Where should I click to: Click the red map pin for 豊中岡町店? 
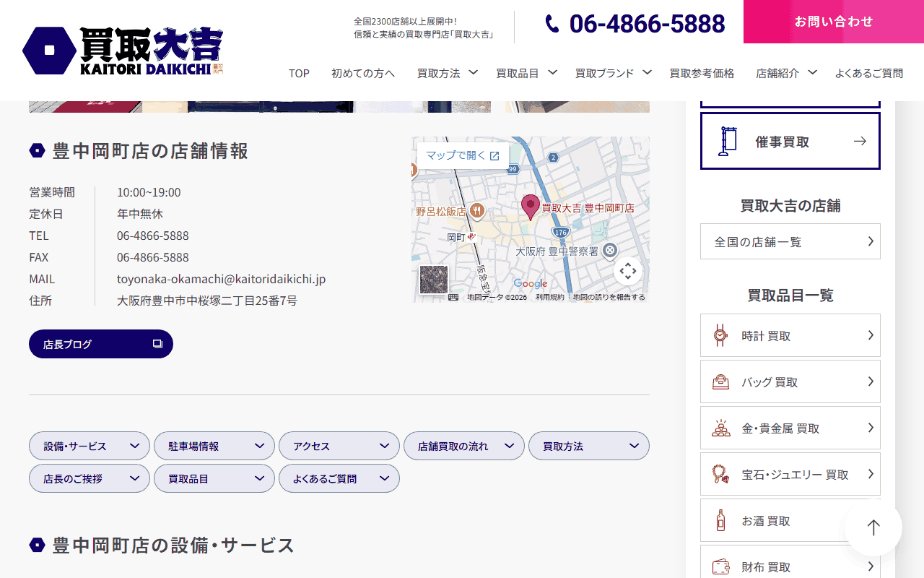point(531,207)
